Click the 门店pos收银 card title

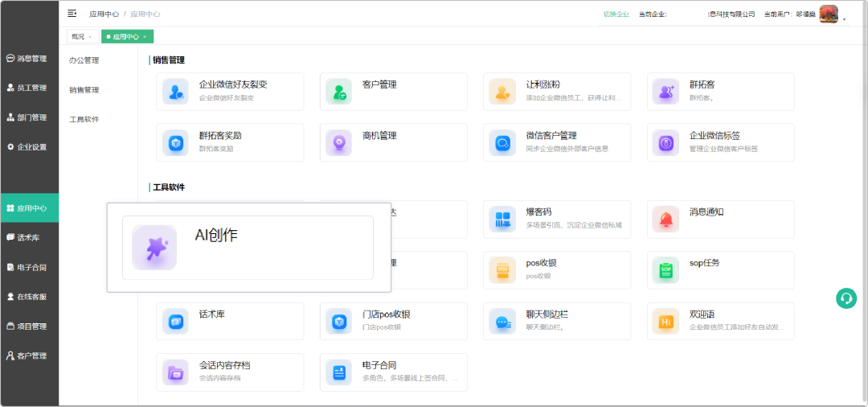(x=387, y=314)
